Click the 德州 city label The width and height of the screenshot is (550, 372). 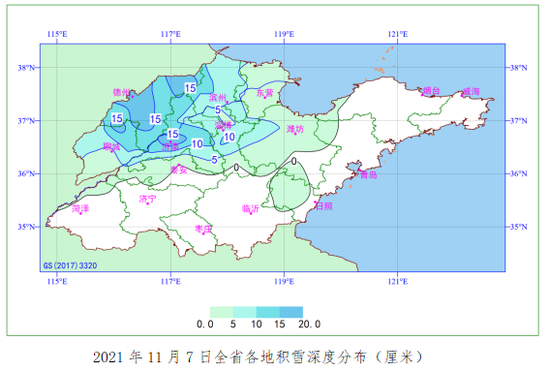[121, 92]
